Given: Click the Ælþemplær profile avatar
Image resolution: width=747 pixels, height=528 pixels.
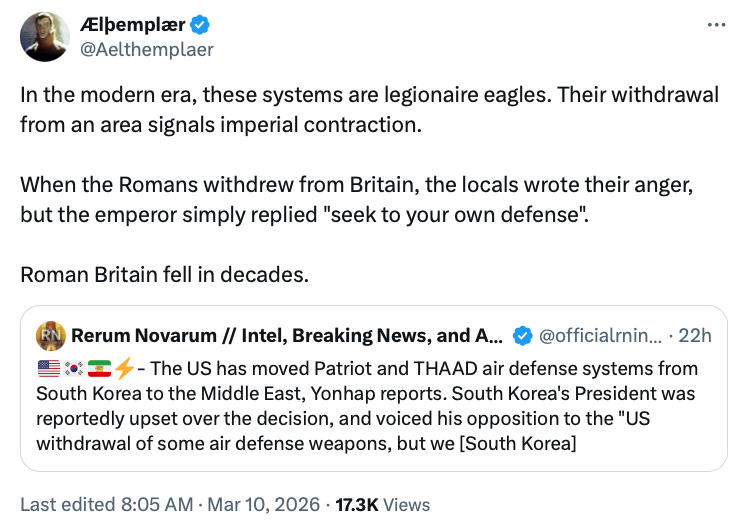Looking at the screenshot, I should pos(44,36).
